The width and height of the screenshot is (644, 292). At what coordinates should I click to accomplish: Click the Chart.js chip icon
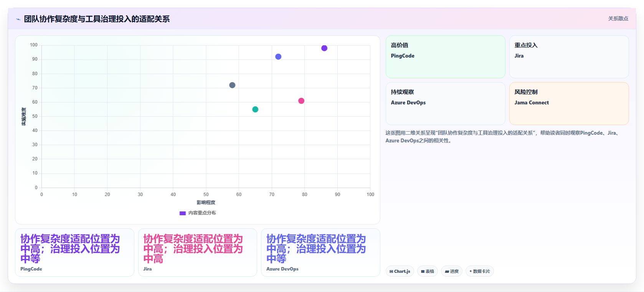391,271
